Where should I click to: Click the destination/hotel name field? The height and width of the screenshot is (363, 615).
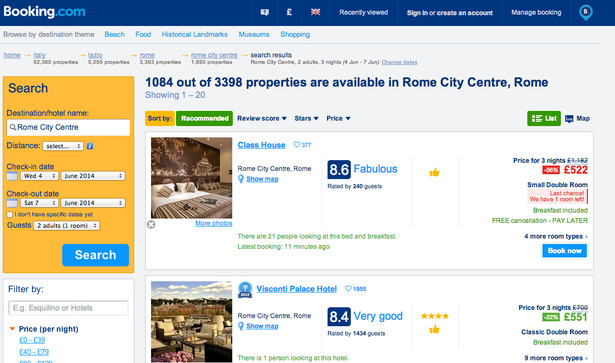click(x=68, y=127)
